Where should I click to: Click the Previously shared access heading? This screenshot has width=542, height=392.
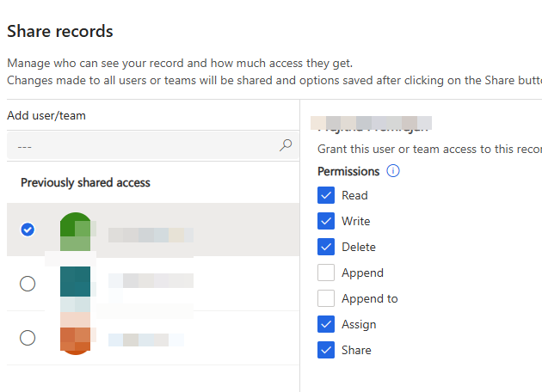(x=85, y=183)
